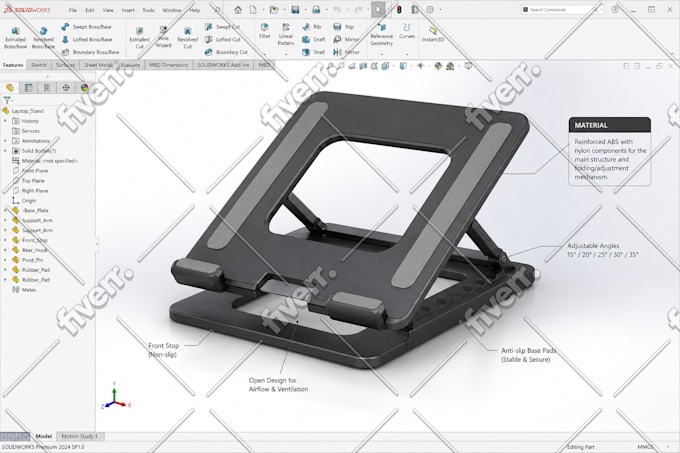This screenshot has height=453, width=680.
Task: Open the Print button dropdown arrow
Action: pyautogui.click(x=326, y=10)
